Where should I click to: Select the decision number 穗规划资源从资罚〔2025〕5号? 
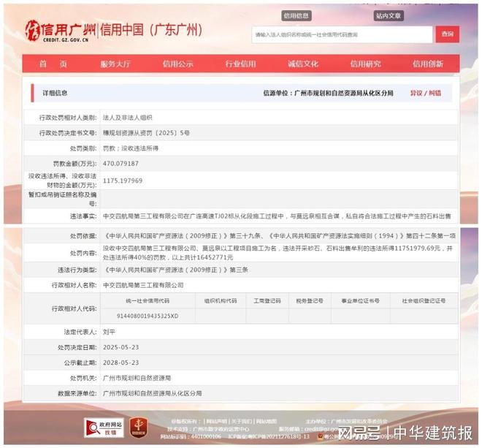point(146,133)
